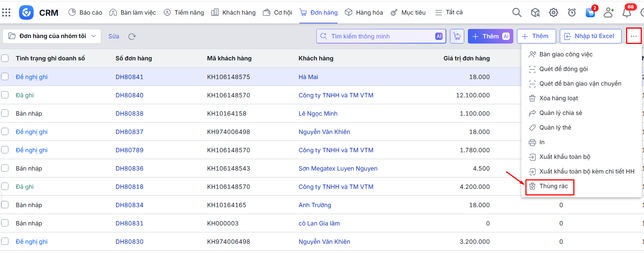Go to the Khách hàng tab
The height and width of the screenshot is (254, 644).
click(x=234, y=12)
